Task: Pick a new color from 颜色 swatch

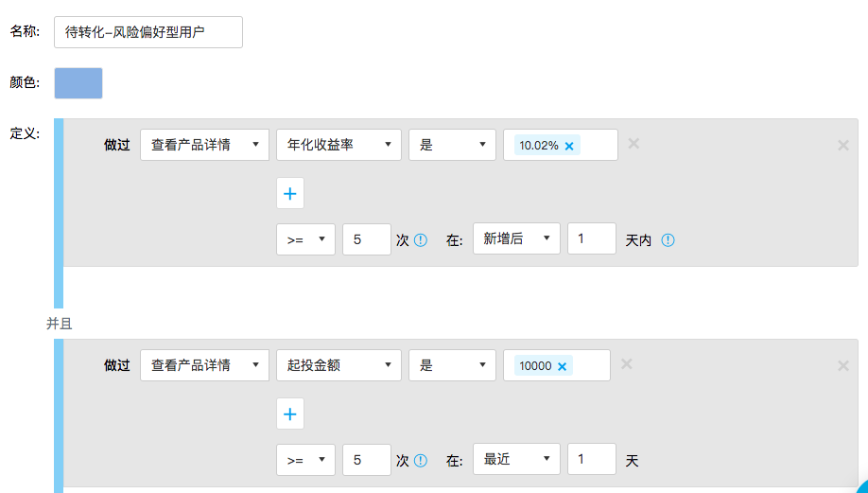Action: 78,83
